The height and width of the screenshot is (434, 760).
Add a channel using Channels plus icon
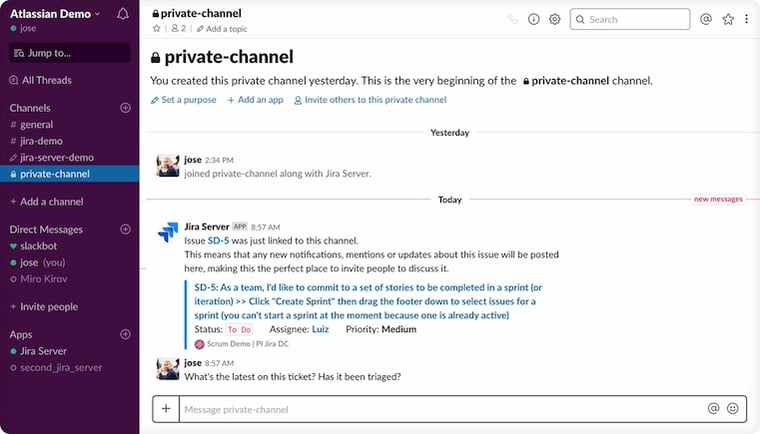point(125,108)
